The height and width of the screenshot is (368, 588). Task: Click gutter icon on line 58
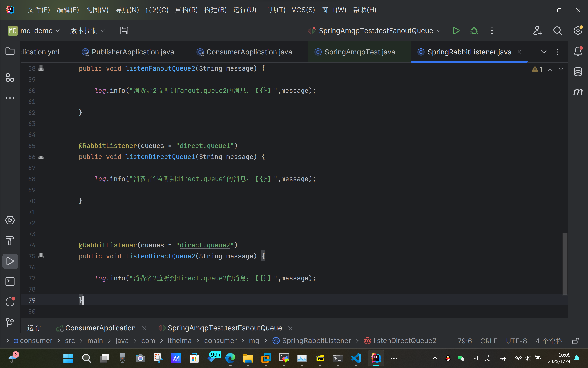point(41,68)
